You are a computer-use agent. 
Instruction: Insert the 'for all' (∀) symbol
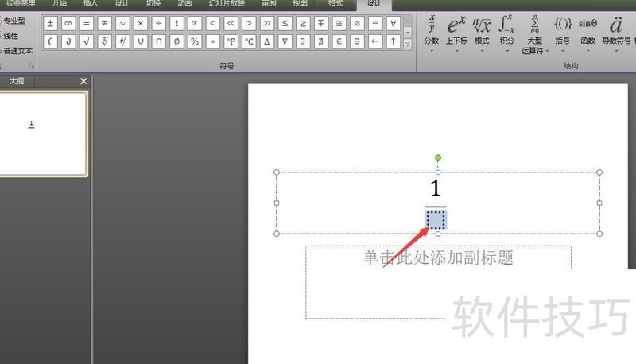(393, 24)
